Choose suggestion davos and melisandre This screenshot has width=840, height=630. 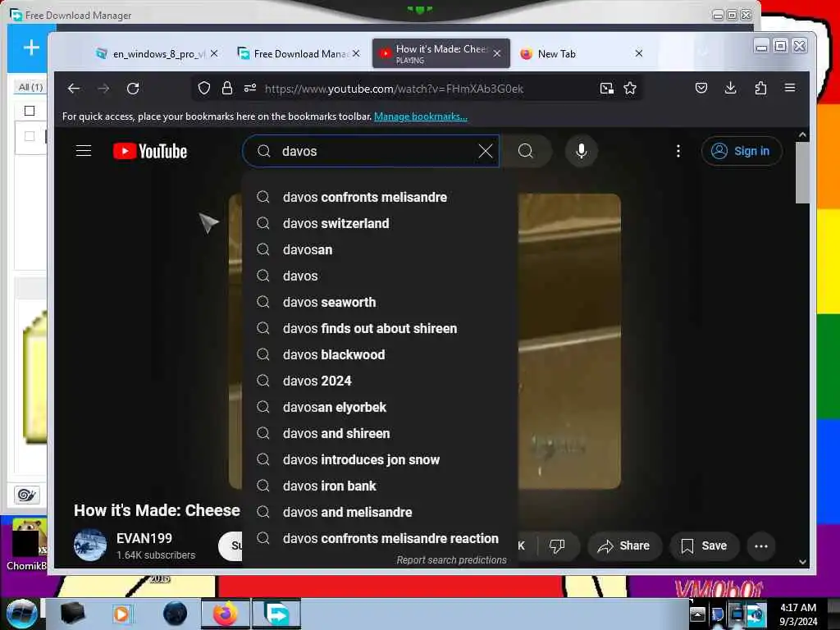point(381,512)
